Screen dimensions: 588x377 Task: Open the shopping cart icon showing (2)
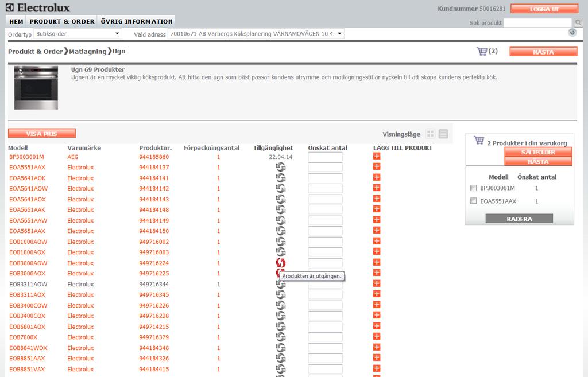click(482, 51)
